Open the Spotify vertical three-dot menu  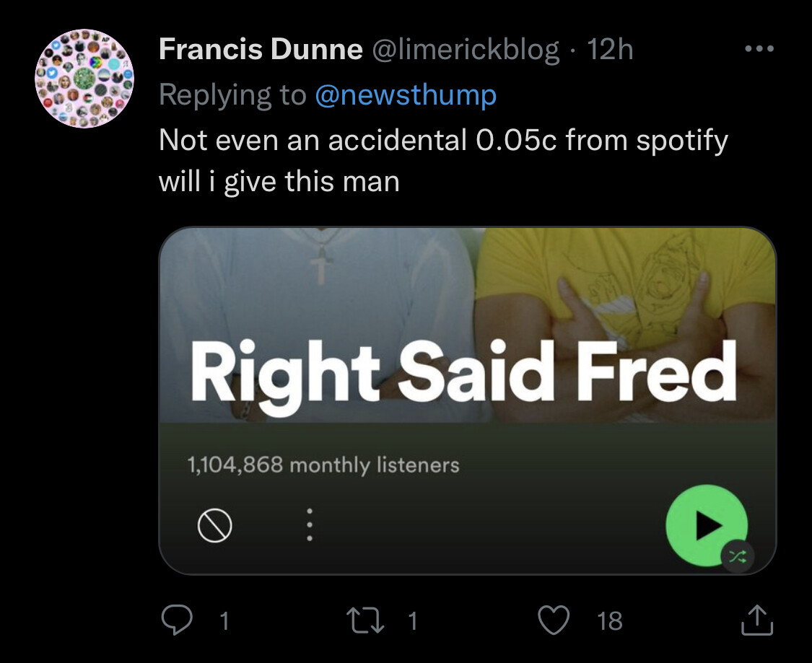309,525
